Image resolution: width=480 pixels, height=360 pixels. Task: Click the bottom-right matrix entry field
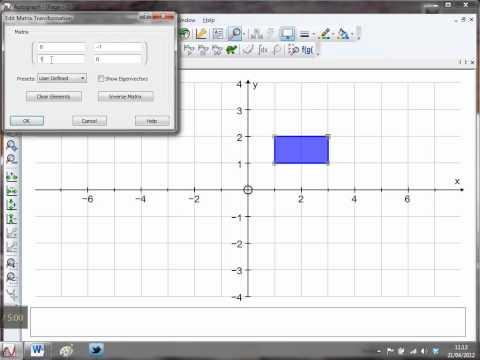pyautogui.click(x=118, y=59)
